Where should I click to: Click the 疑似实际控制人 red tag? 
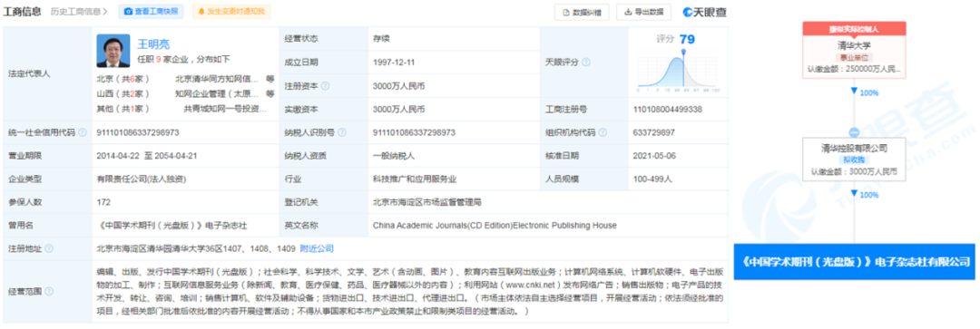coord(854,29)
